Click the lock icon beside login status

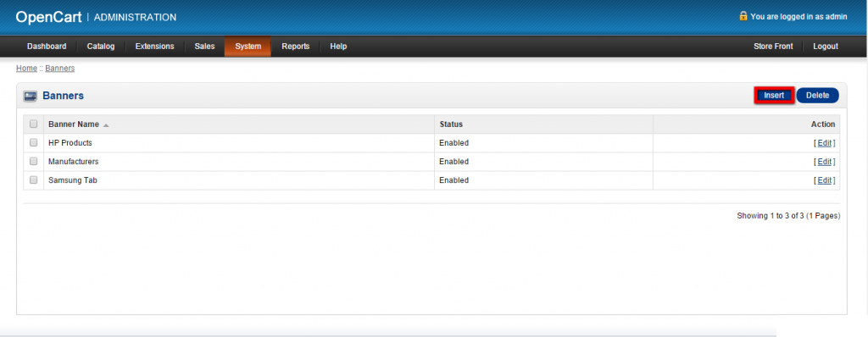(743, 15)
